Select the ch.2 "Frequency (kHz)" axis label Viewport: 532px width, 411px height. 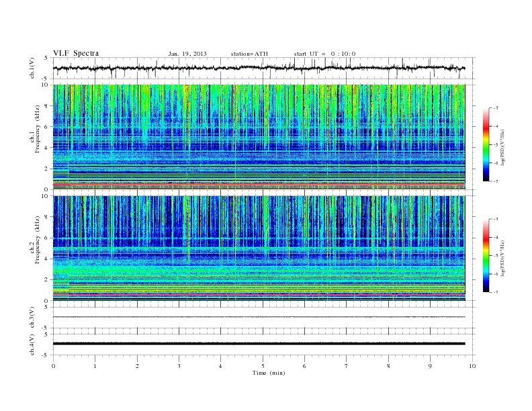click(38, 239)
